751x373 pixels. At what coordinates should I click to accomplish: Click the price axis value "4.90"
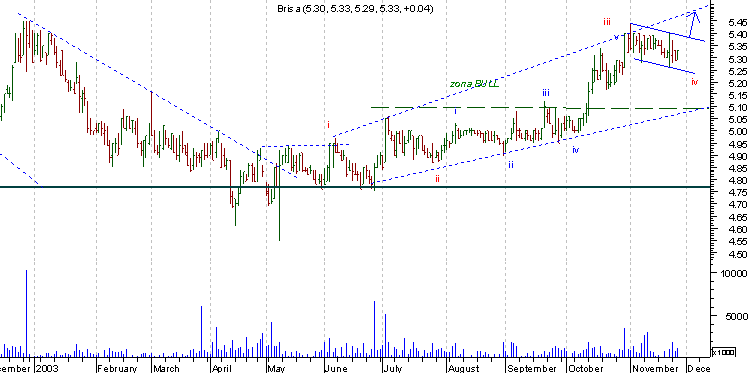737,156
